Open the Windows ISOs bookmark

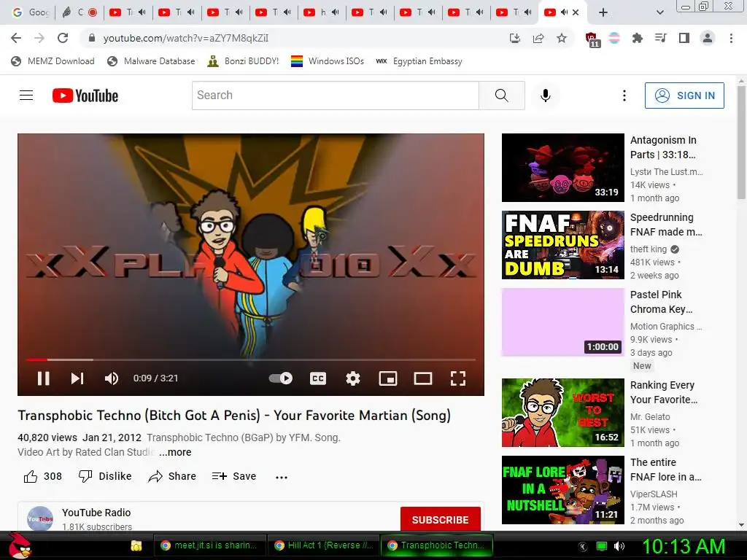pyautogui.click(x=328, y=61)
